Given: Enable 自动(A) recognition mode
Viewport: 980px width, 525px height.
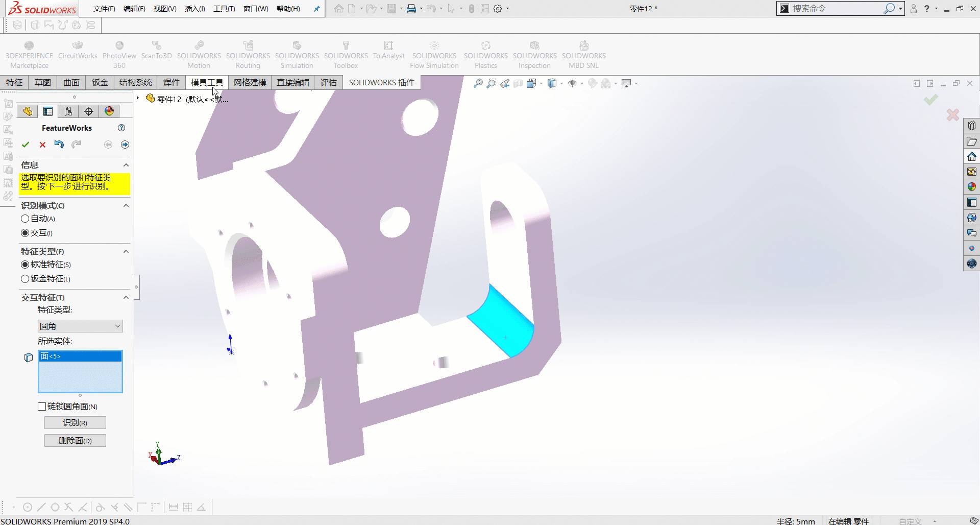Looking at the screenshot, I should [24, 218].
